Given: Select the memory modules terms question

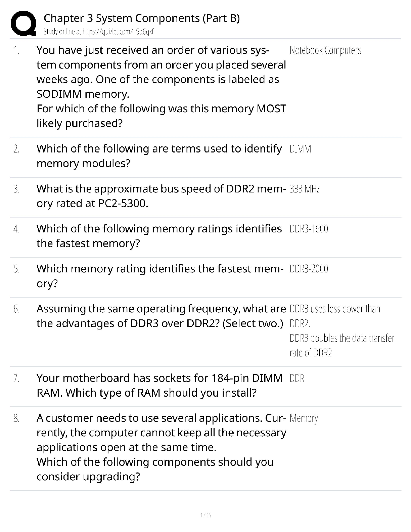Looking at the screenshot, I should pyautogui.click(x=159, y=156).
